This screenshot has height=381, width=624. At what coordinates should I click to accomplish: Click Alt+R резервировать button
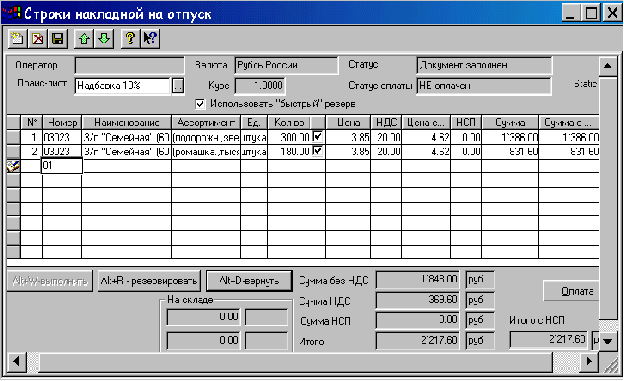[x=149, y=281]
